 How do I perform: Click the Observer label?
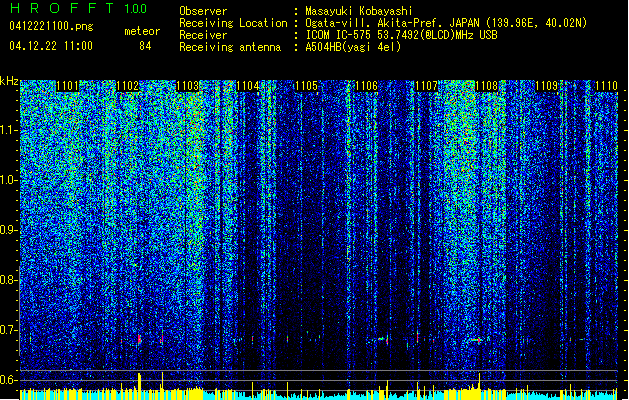(x=203, y=11)
